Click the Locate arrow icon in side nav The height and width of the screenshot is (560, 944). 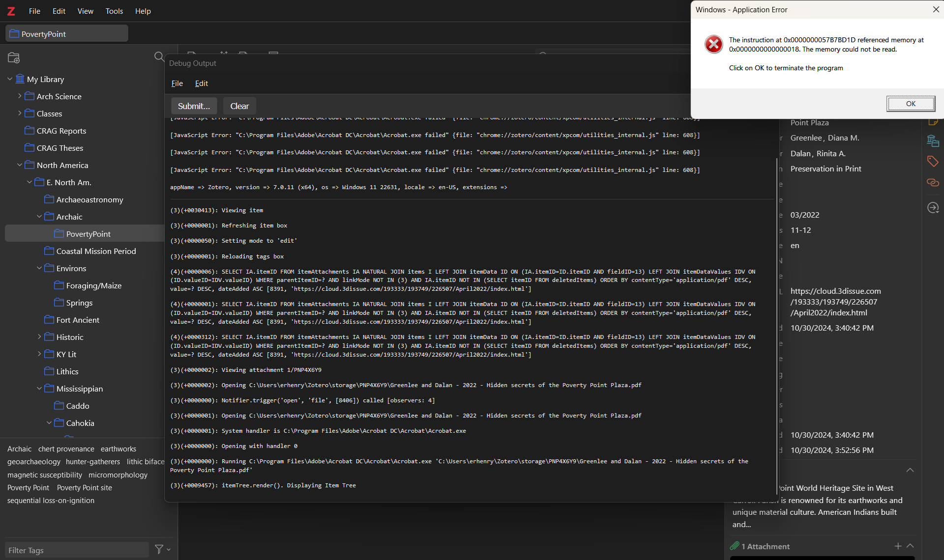pos(933,208)
